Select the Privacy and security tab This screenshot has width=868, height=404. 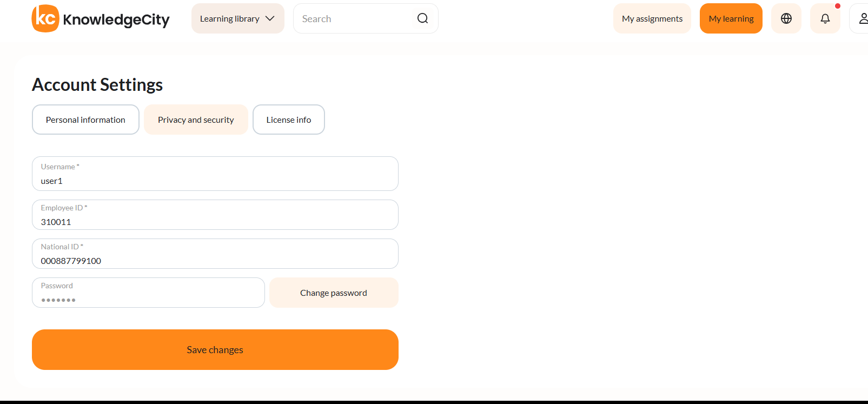point(196,120)
